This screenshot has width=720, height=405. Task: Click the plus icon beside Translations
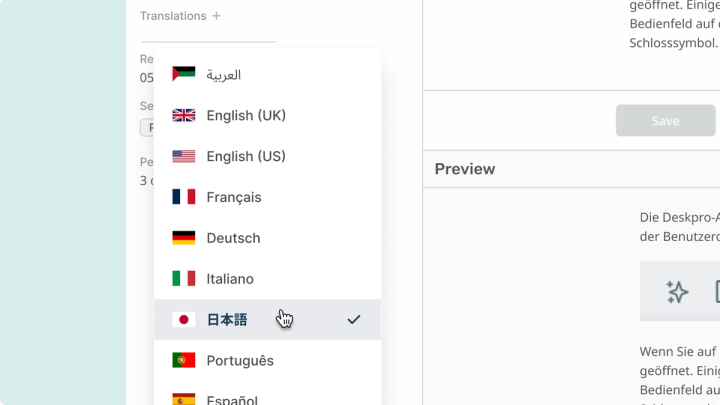click(x=217, y=16)
